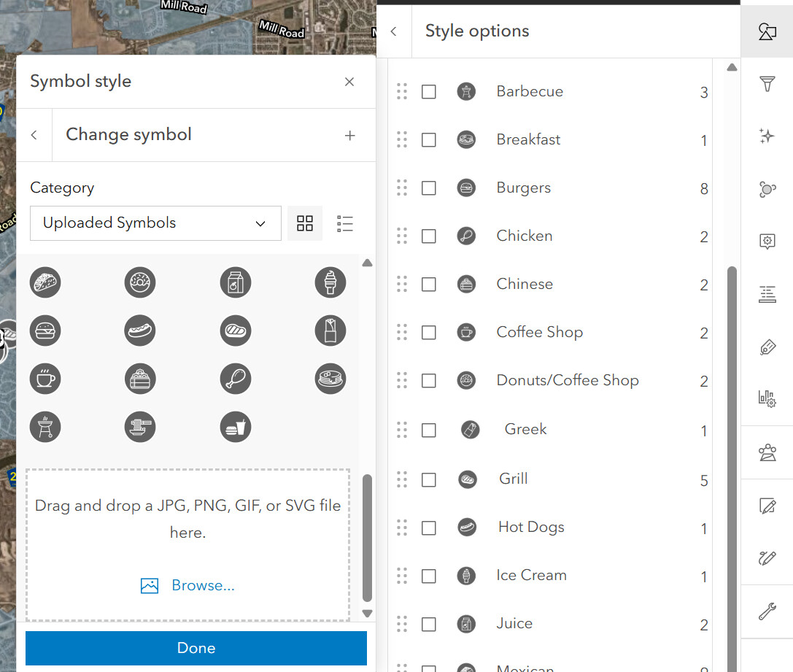Click the Ice Cream category label
This screenshot has width=793, height=672.
531,575
